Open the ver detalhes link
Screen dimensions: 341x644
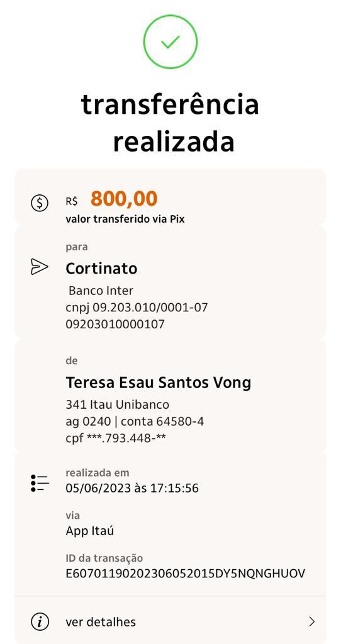101,622
